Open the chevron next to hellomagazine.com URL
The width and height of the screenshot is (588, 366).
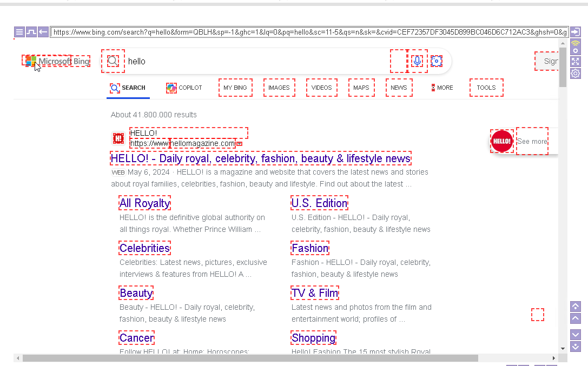click(239, 143)
